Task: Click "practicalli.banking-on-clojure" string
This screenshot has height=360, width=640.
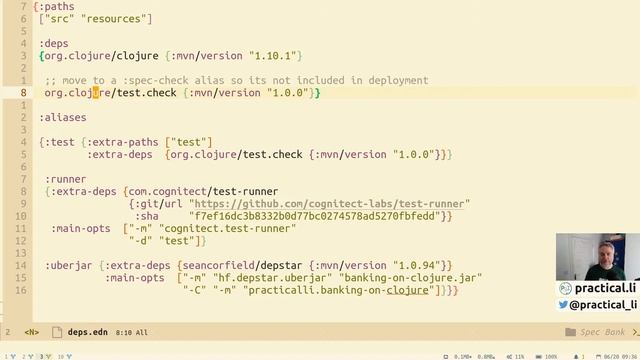Action: (x=338, y=290)
